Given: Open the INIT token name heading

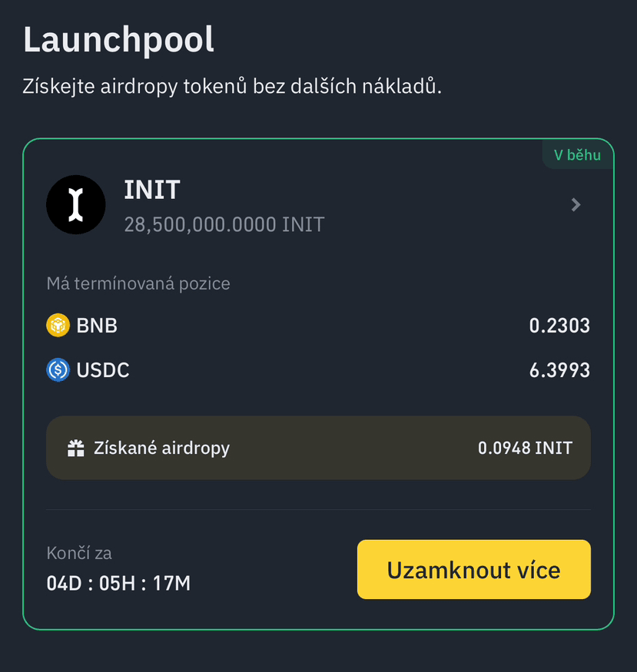Looking at the screenshot, I should tap(152, 190).
